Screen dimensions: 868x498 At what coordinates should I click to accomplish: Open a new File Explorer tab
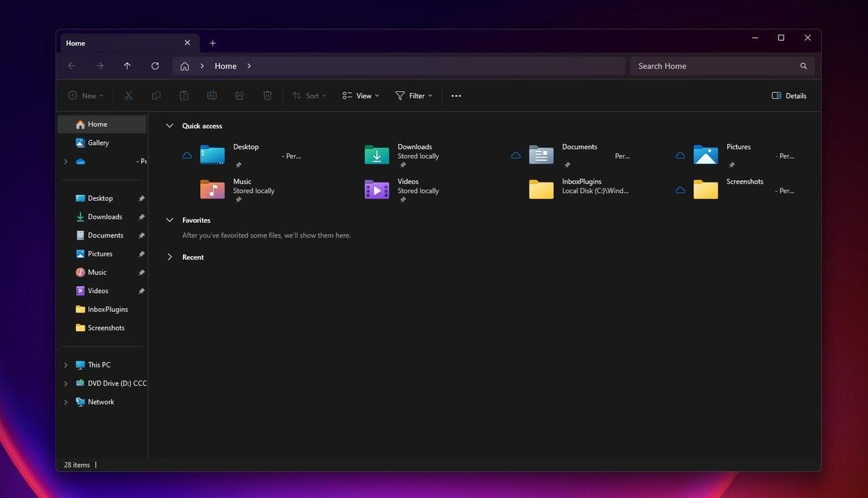pyautogui.click(x=212, y=42)
